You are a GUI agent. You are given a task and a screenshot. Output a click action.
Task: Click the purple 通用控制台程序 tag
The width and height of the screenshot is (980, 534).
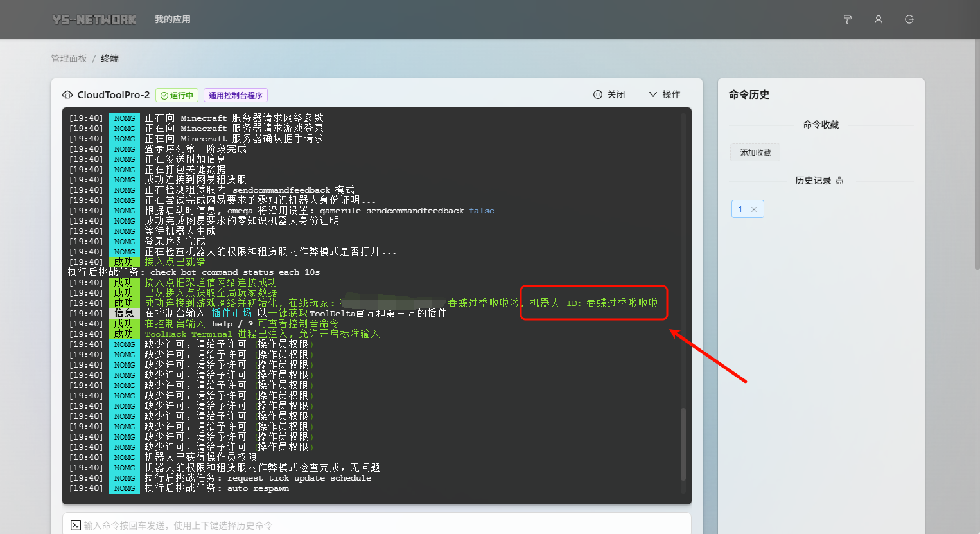tap(235, 95)
